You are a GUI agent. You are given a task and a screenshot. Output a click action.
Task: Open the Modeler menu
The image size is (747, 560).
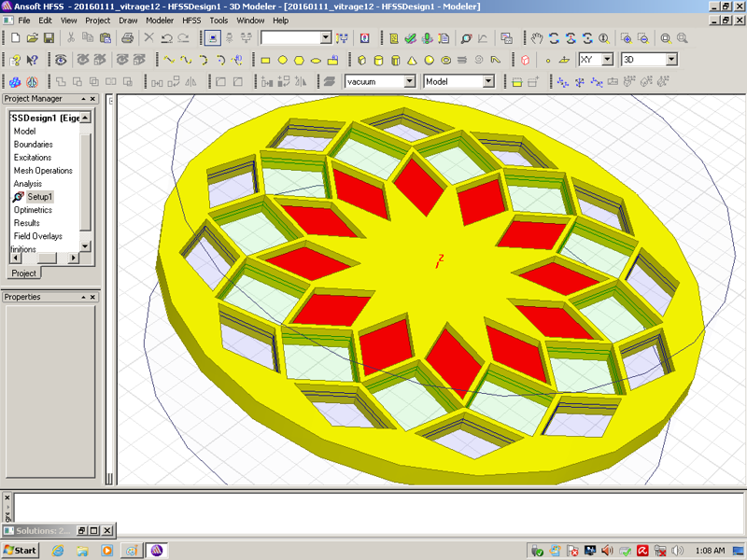click(160, 20)
